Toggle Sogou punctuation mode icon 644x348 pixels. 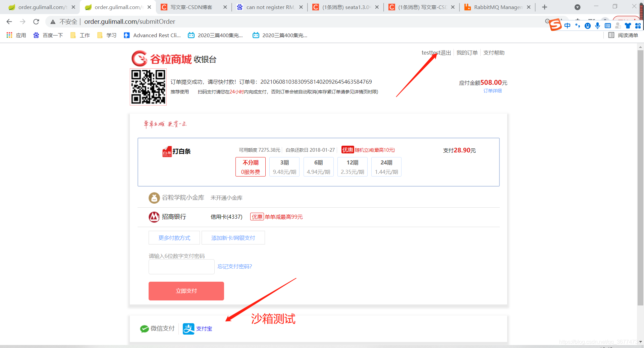578,26
